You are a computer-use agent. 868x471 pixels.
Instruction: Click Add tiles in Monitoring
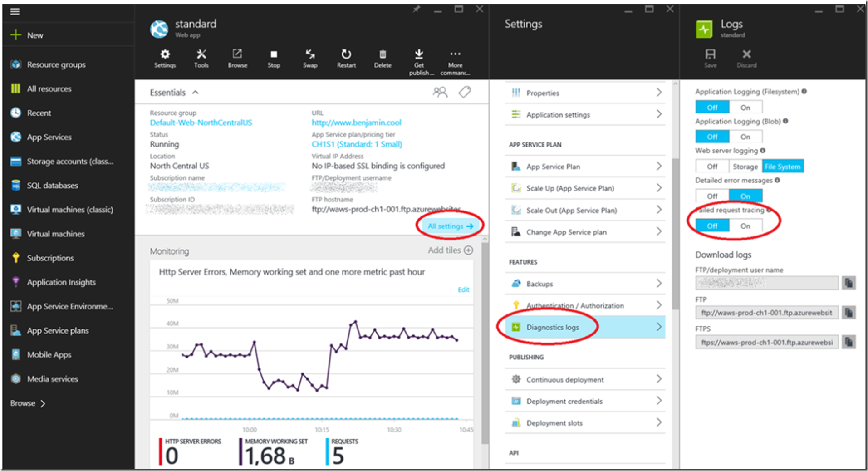coord(450,250)
